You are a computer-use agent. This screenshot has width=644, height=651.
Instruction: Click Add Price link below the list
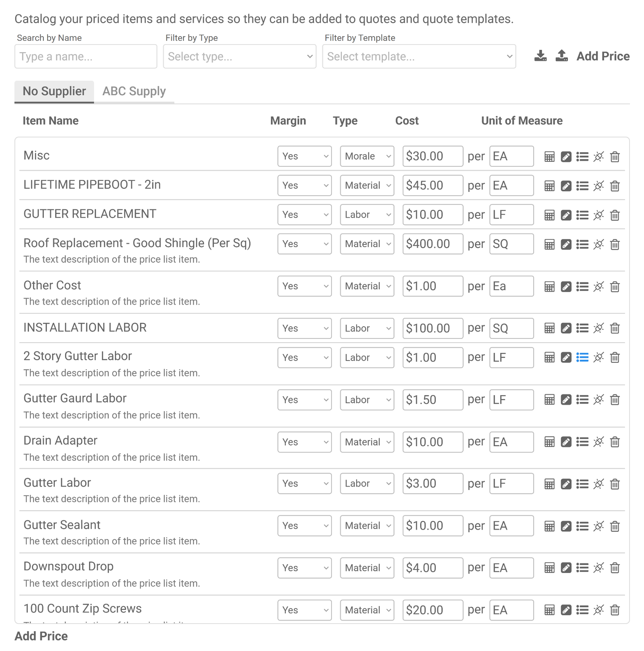41,636
